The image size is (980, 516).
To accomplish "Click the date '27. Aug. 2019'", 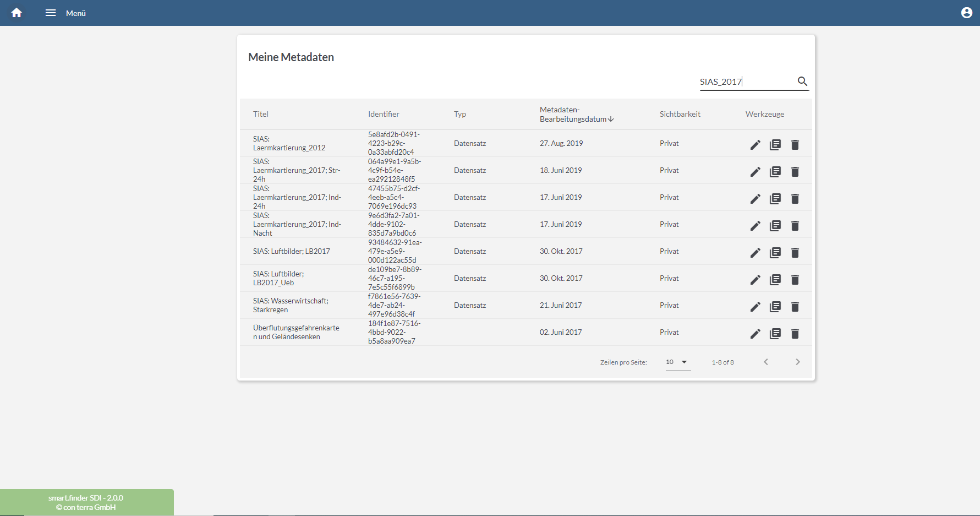I will 561,143.
